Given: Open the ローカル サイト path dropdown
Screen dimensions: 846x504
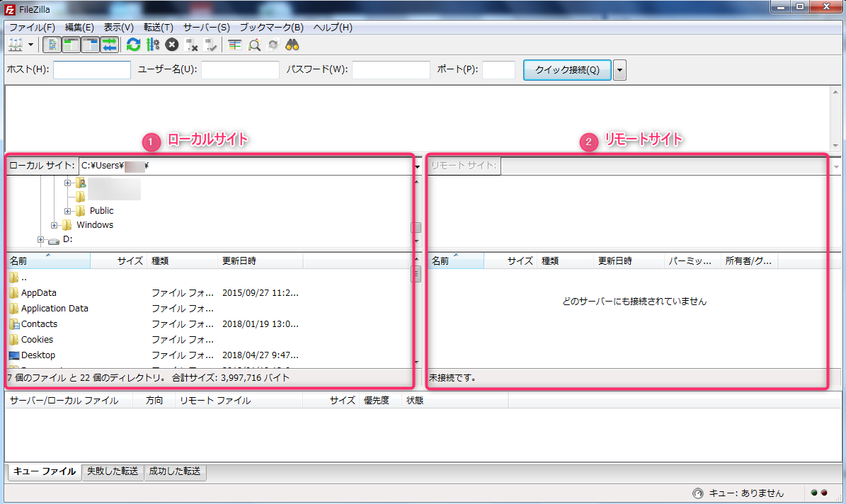Looking at the screenshot, I should click(417, 166).
